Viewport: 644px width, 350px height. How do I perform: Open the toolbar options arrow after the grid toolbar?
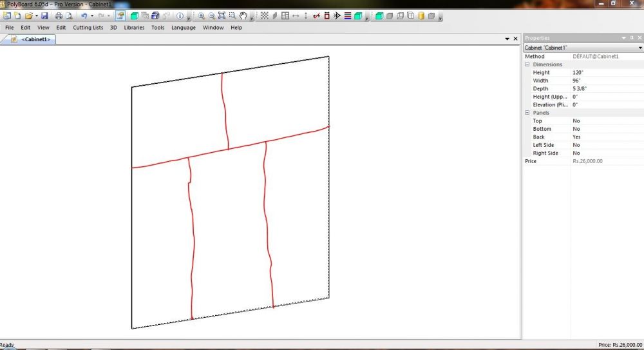[367, 17]
